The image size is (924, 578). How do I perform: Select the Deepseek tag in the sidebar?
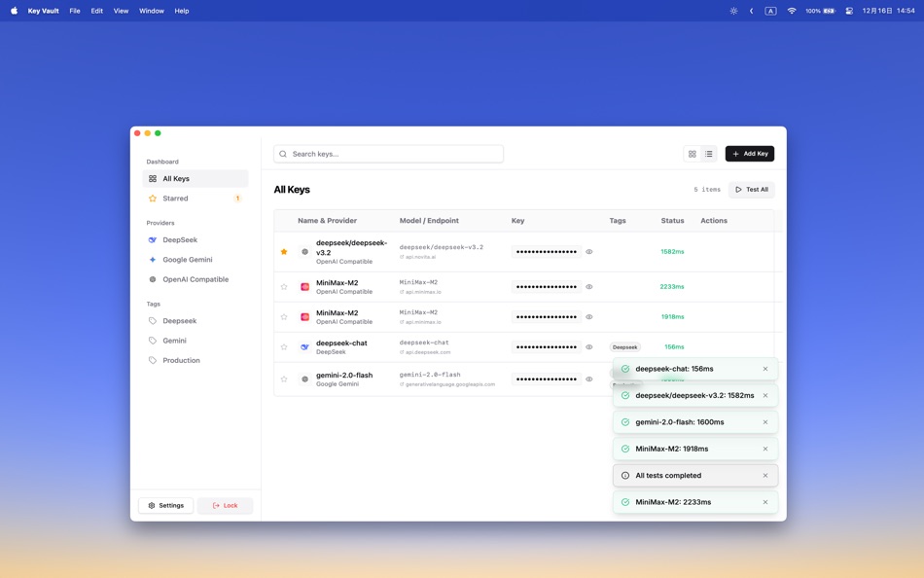tap(195, 321)
